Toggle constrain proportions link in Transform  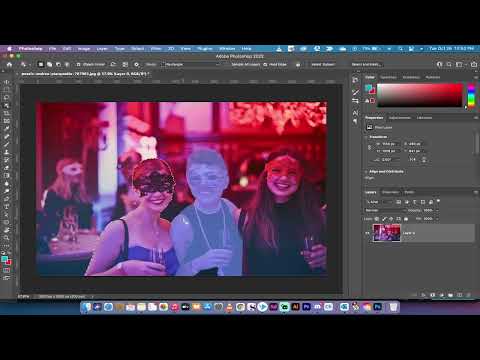click(x=369, y=147)
